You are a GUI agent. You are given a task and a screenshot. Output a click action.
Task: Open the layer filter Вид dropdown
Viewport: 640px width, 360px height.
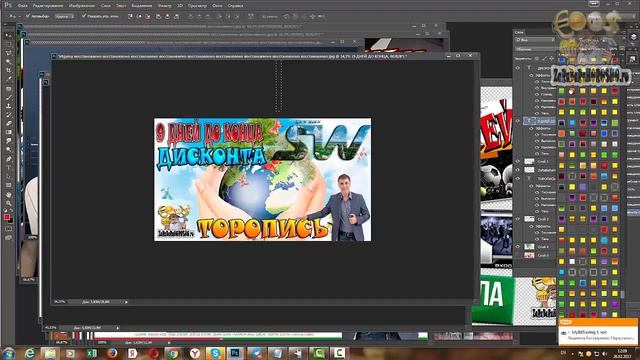point(535,40)
